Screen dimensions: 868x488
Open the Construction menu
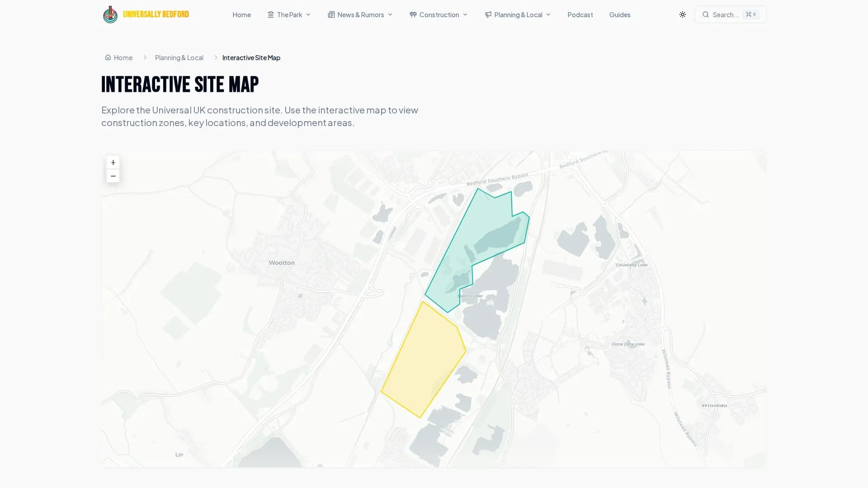pyautogui.click(x=439, y=14)
